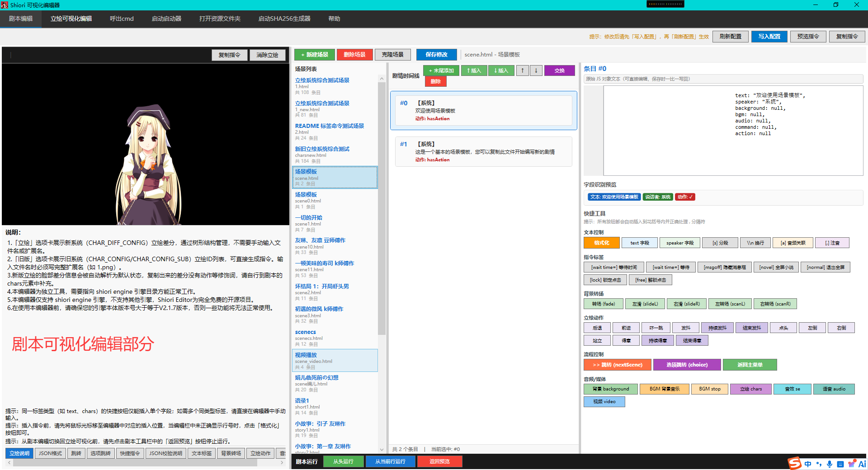Click the 预览指令 button
The height and width of the screenshot is (470, 868).
pyautogui.click(x=808, y=37)
